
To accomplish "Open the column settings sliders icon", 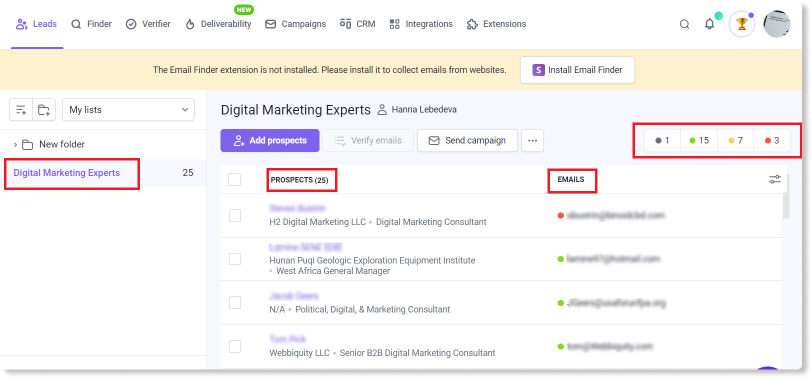I will coord(775,180).
